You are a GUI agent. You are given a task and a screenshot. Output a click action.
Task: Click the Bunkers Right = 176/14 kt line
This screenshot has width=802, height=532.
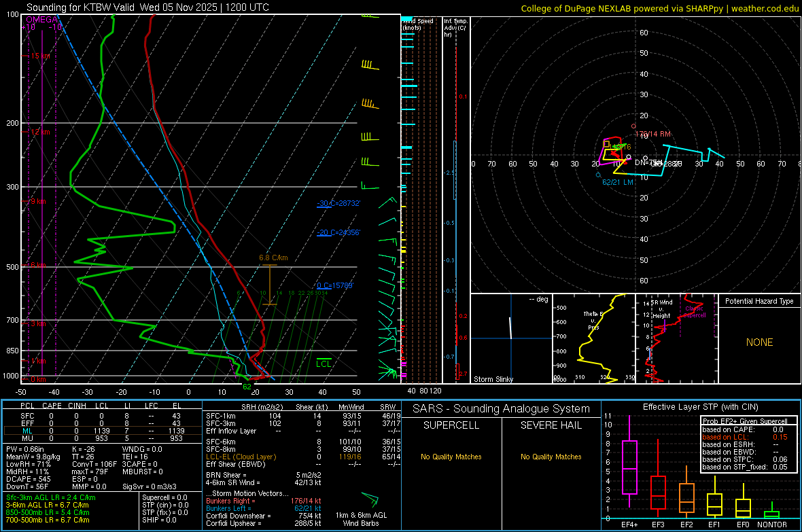pyautogui.click(x=264, y=501)
